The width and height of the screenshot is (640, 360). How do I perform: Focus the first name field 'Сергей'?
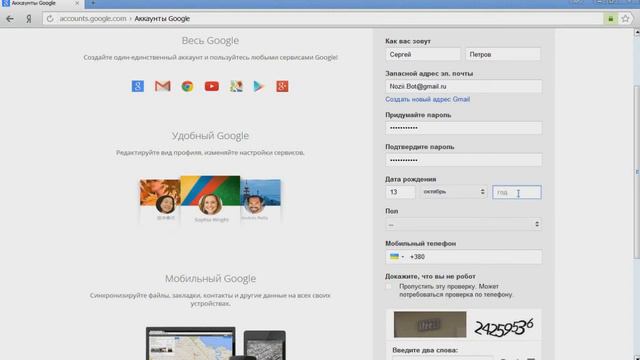pos(423,54)
